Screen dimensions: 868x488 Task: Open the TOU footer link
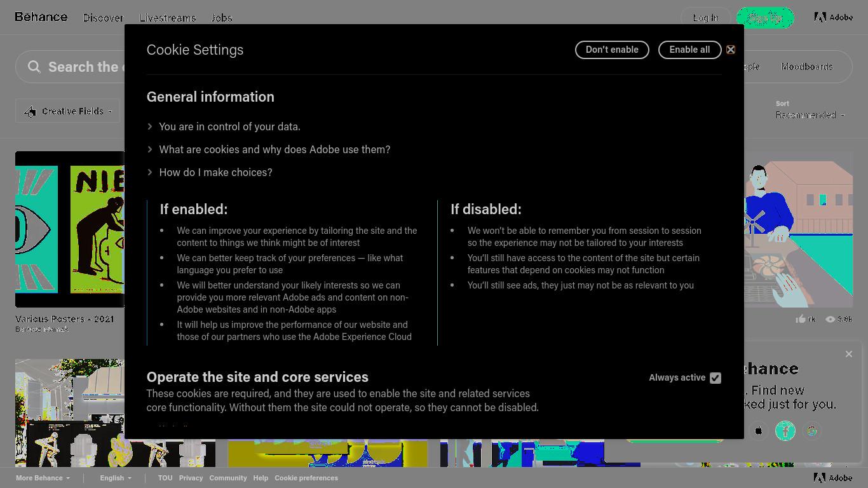pyautogui.click(x=165, y=478)
